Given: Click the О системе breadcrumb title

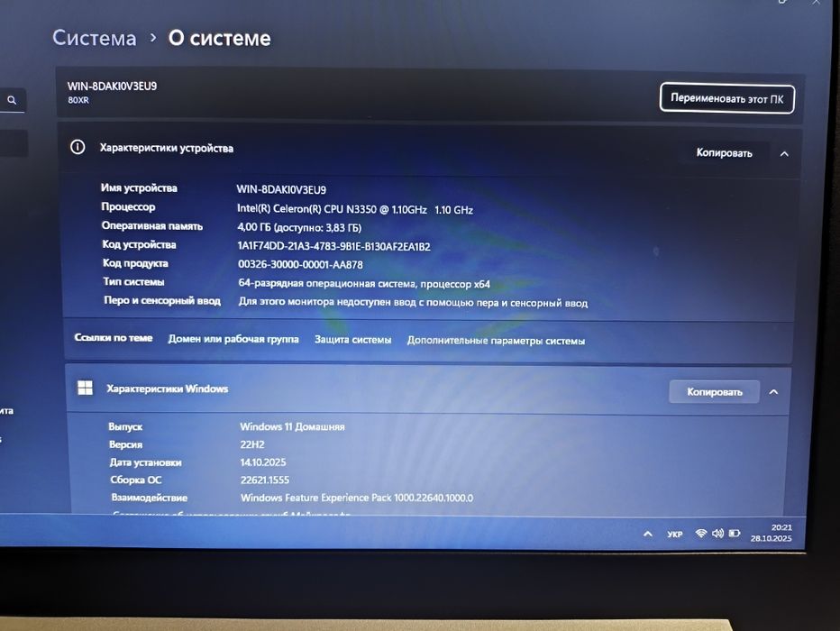Looking at the screenshot, I should [220, 38].
